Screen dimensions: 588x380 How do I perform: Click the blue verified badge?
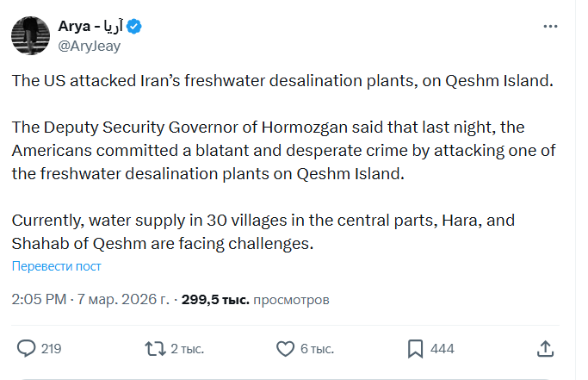point(135,27)
